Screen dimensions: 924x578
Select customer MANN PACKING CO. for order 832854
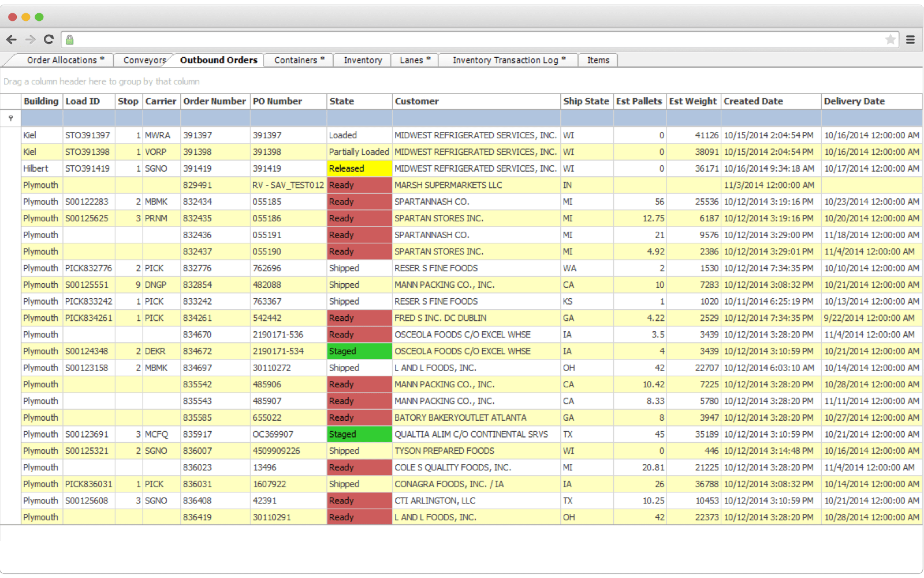coord(476,285)
